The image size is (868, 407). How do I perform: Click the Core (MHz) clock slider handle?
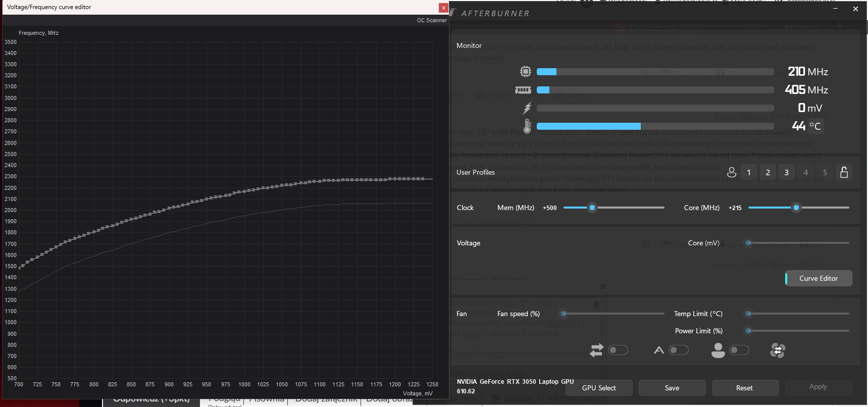[796, 208]
